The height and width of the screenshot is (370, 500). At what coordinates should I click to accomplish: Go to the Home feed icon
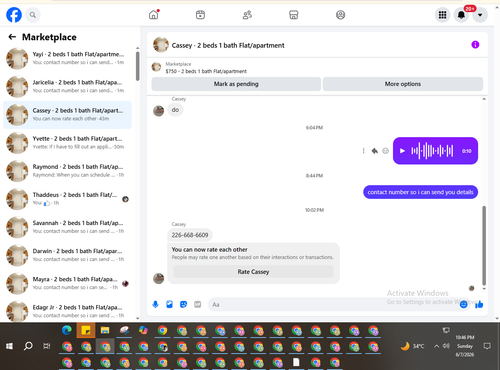coord(154,15)
